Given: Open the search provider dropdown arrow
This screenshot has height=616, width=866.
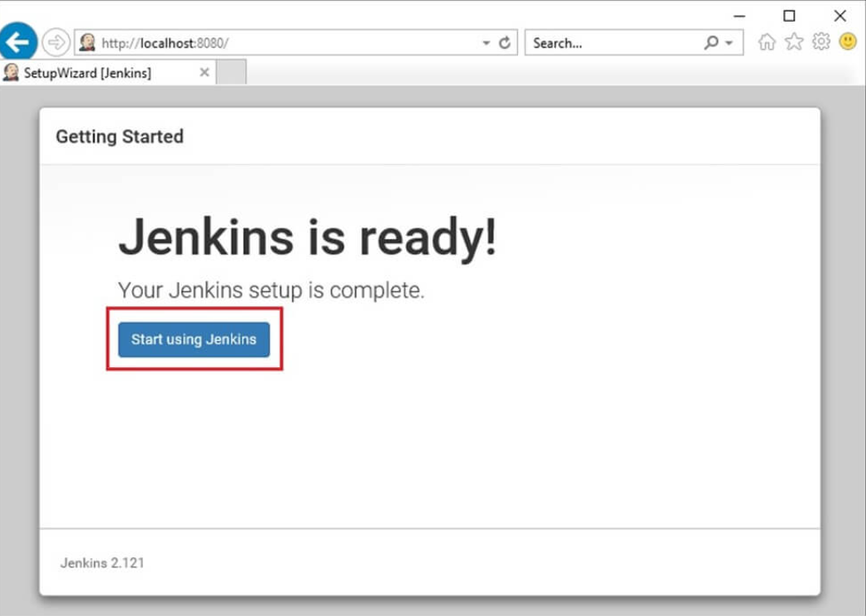Looking at the screenshot, I should click(x=729, y=43).
